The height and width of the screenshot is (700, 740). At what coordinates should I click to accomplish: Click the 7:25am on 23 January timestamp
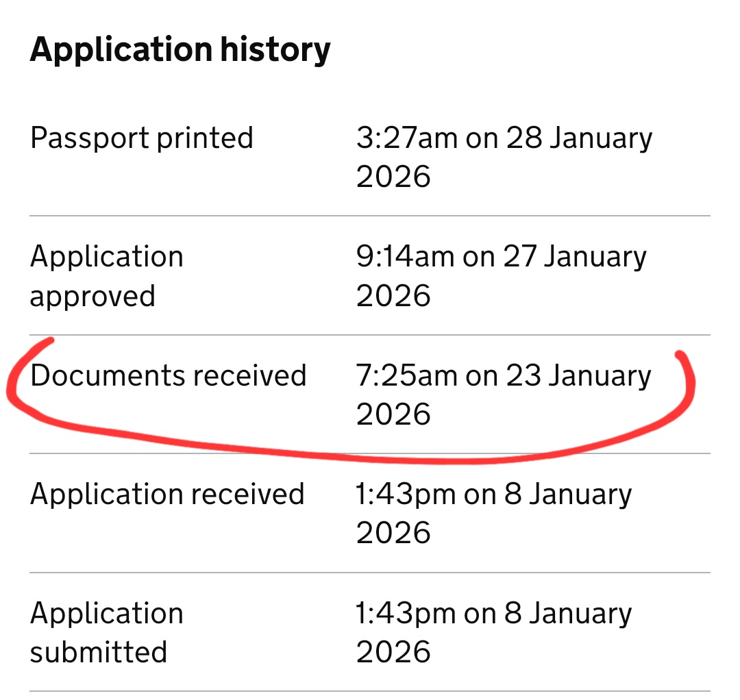coord(504,375)
